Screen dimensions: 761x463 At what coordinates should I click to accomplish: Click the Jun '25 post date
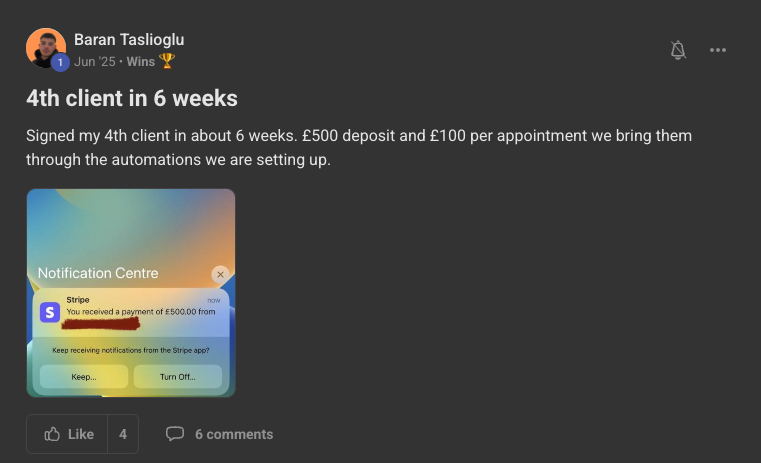(x=95, y=61)
